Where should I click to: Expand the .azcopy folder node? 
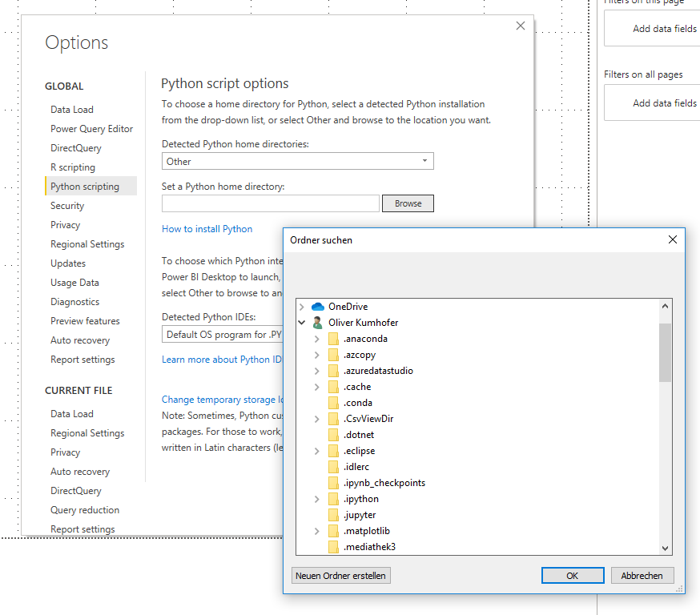(317, 355)
